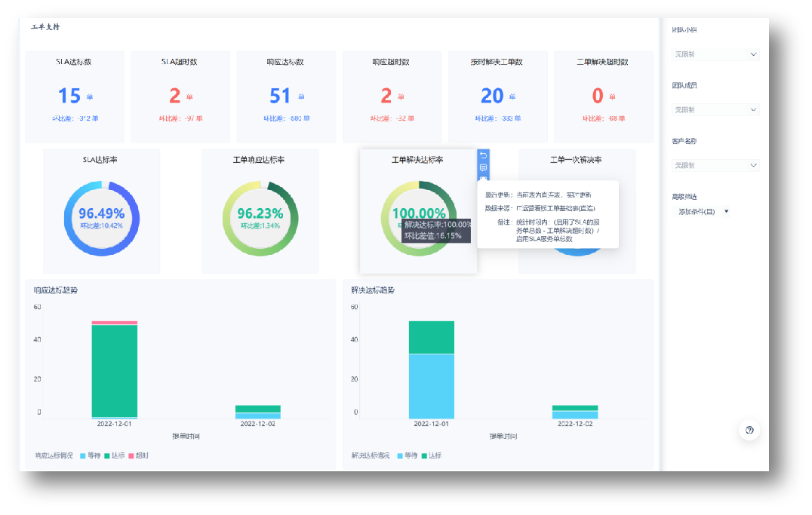Image resolution: width=812 pixels, height=515 pixels.
Task: Open the 添加条件(且) advanced filter dropdown
Action: click(x=703, y=212)
